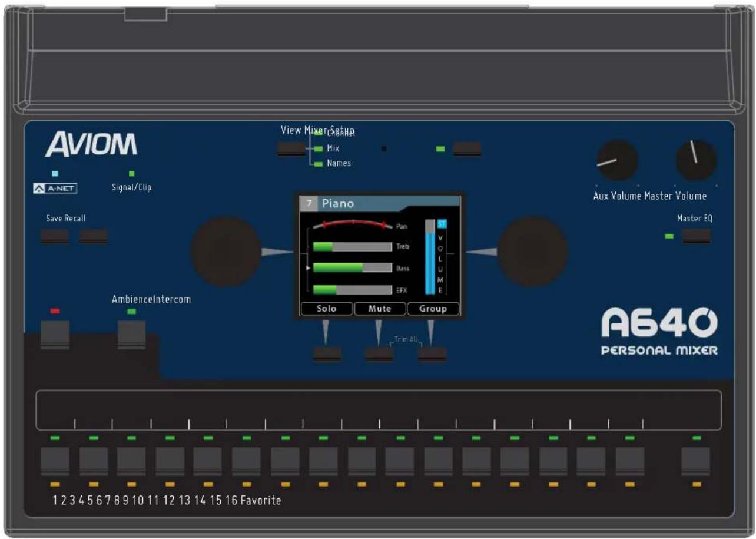Image resolution: width=756 pixels, height=539 pixels.
Task: Click the A640 Personal Mixer model logo
Action: point(658,333)
